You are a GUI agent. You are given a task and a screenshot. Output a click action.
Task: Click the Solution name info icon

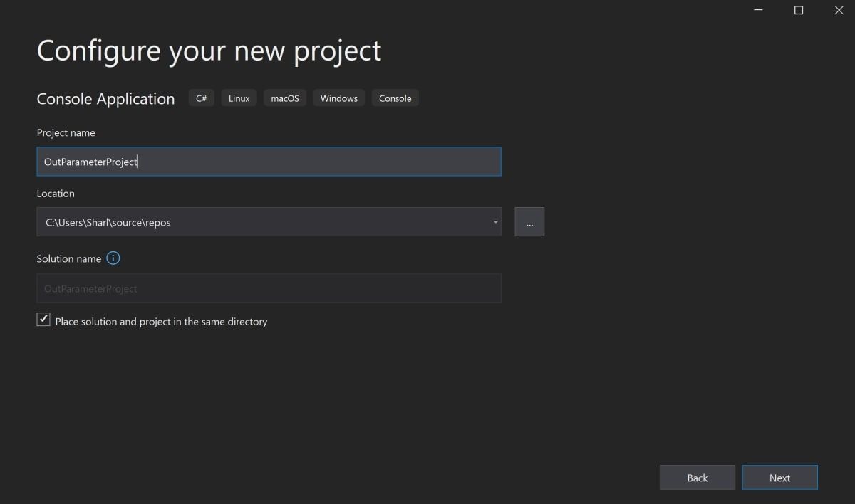click(113, 258)
